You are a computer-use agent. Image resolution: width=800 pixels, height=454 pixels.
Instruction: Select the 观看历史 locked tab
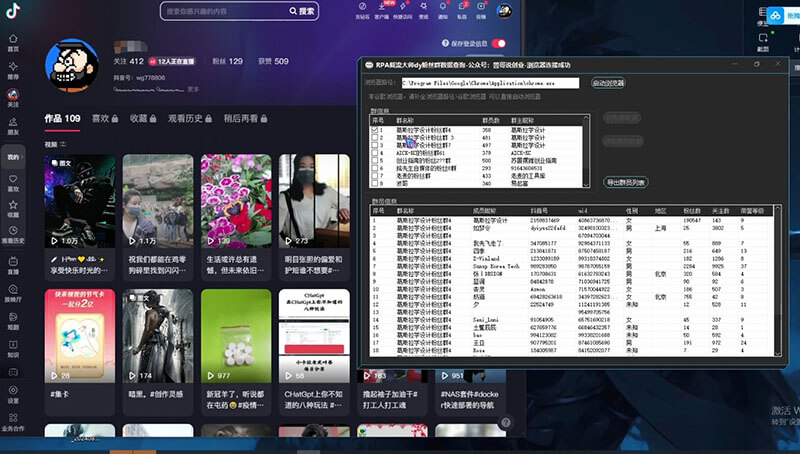click(x=190, y=118)
